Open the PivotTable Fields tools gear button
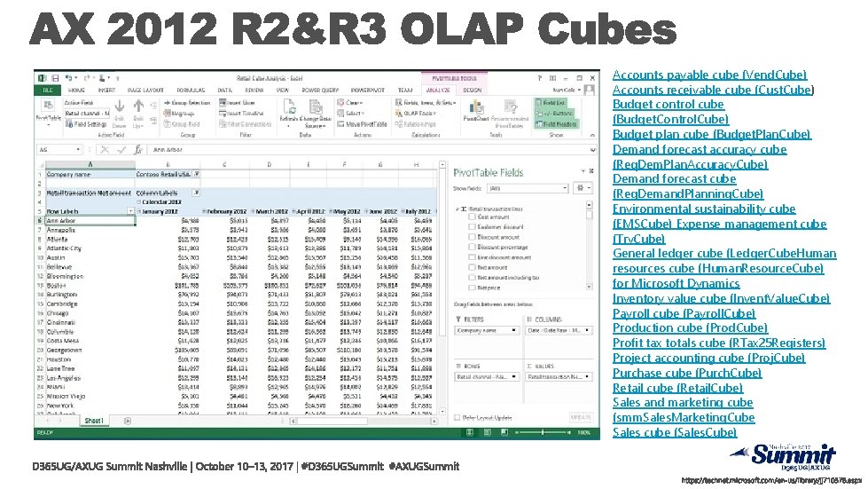This screenshot has height=489, width=868. 583,188
